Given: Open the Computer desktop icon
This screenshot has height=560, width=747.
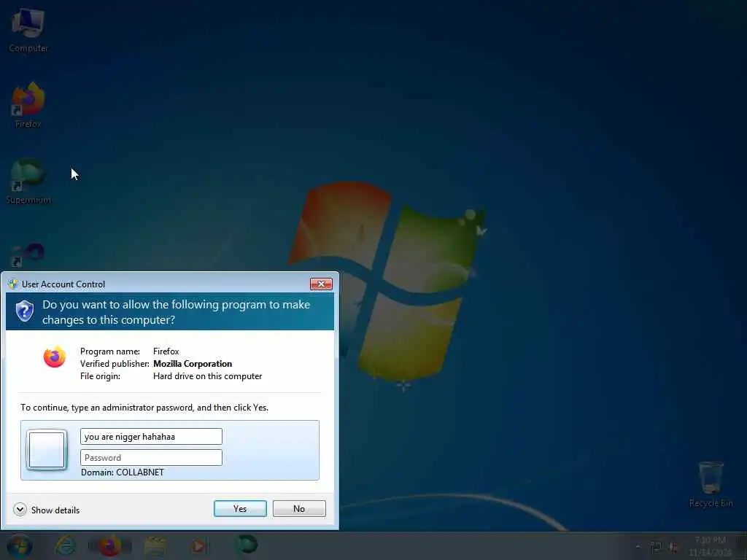Looking at the screenshot, I should pyautogui.click(x=28, y=29).
